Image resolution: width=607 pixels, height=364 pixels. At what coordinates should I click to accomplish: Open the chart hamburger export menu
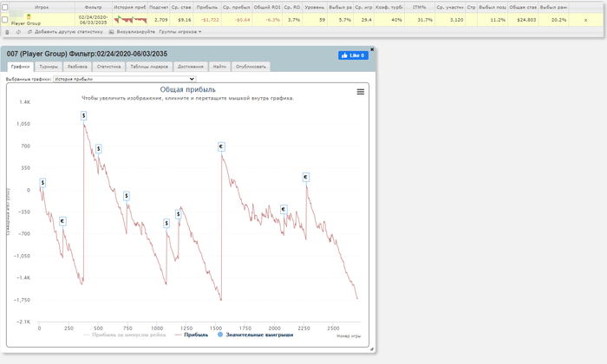click(361, 92)
